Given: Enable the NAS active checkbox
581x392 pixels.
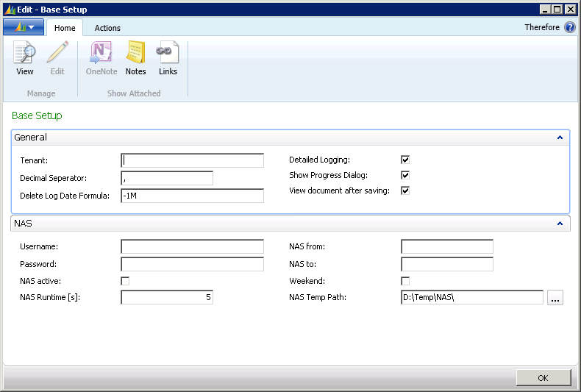Looking at the screenshot, I should click(125, 281).
